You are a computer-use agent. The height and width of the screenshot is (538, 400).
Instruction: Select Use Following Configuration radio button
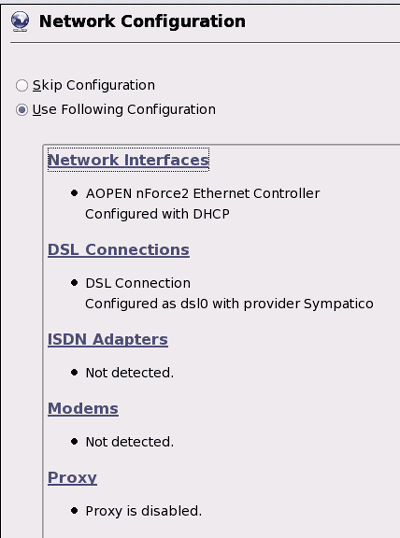[x=22, y=110]
